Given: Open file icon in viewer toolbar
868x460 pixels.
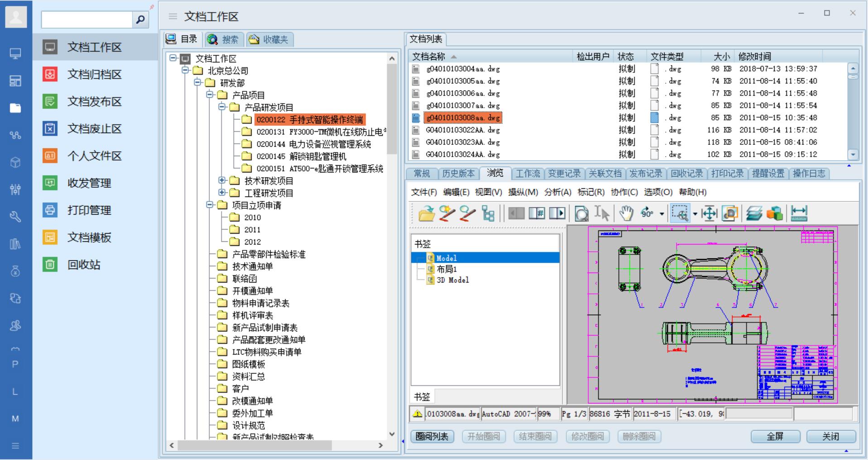Looking at the screenshot, I should click(x=426, y=213).
